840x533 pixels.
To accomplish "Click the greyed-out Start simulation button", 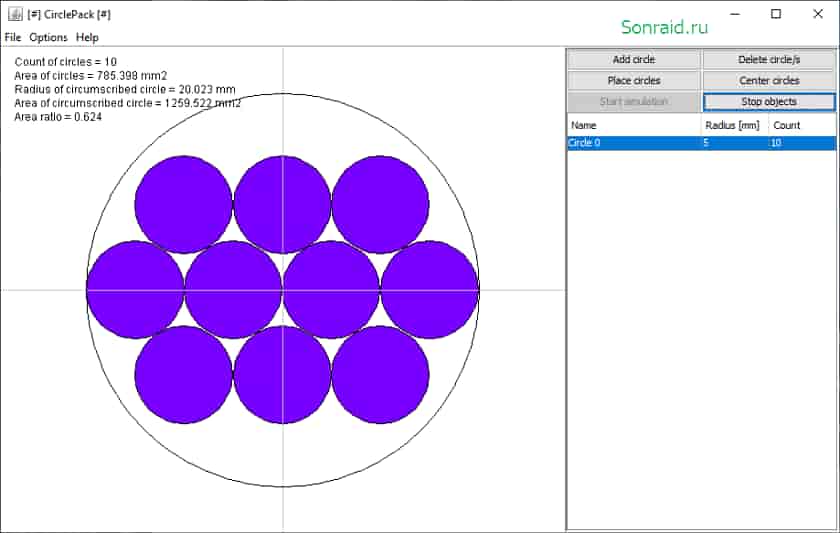I will (634, 101).
